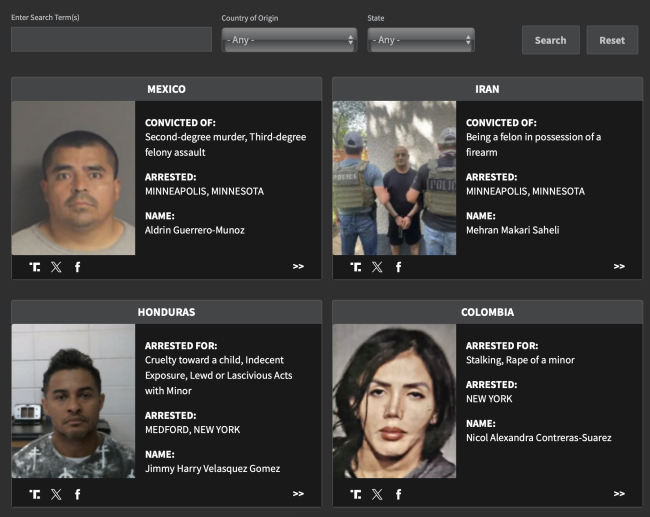Share the Iran card on X
The image size is (650, 517).
coord(377,267)
